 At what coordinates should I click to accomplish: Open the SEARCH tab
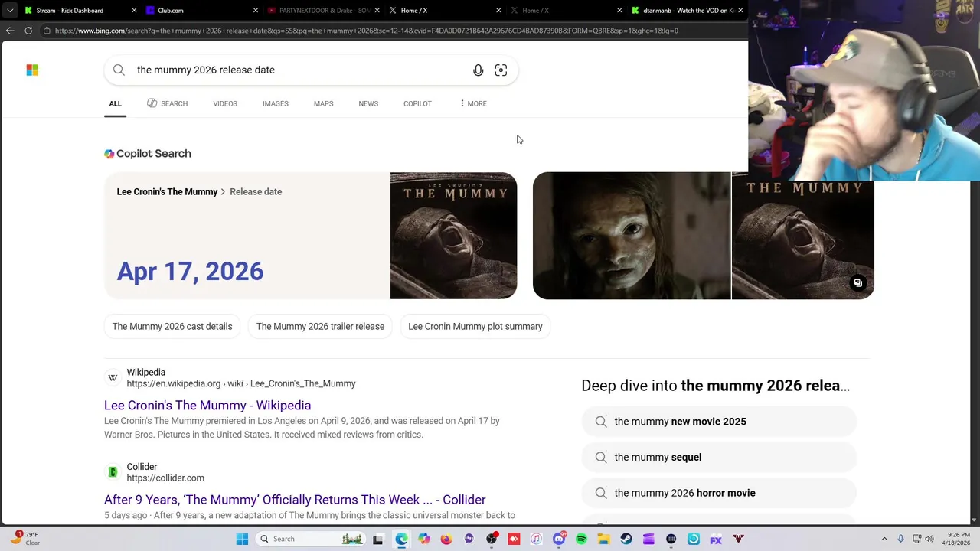pos(167,103)
